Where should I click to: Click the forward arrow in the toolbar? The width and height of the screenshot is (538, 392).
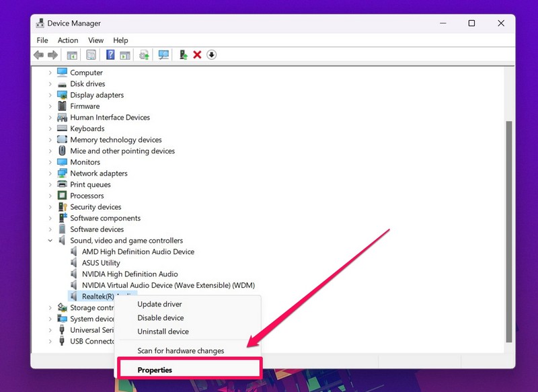point(52,55)
